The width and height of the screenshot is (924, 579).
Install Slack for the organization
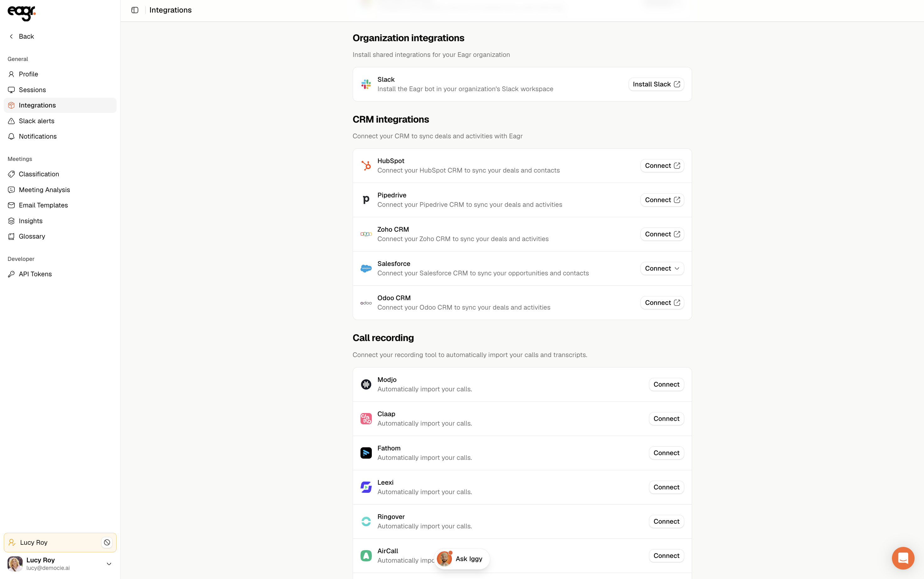tap(656, 84)
